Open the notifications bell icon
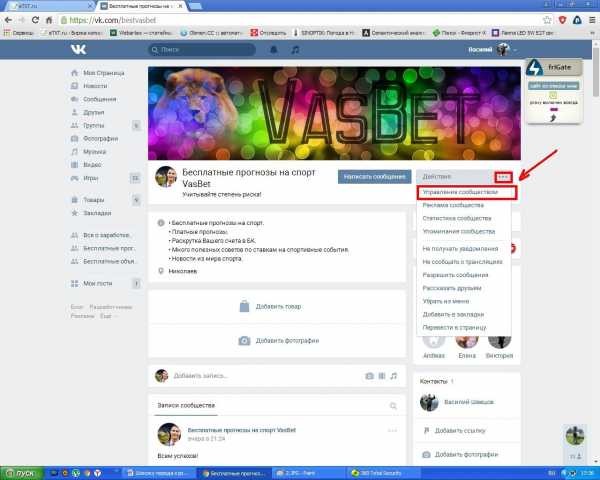Image resolution: width=600 pixels, height=480 pixels. tap(274, 50)
